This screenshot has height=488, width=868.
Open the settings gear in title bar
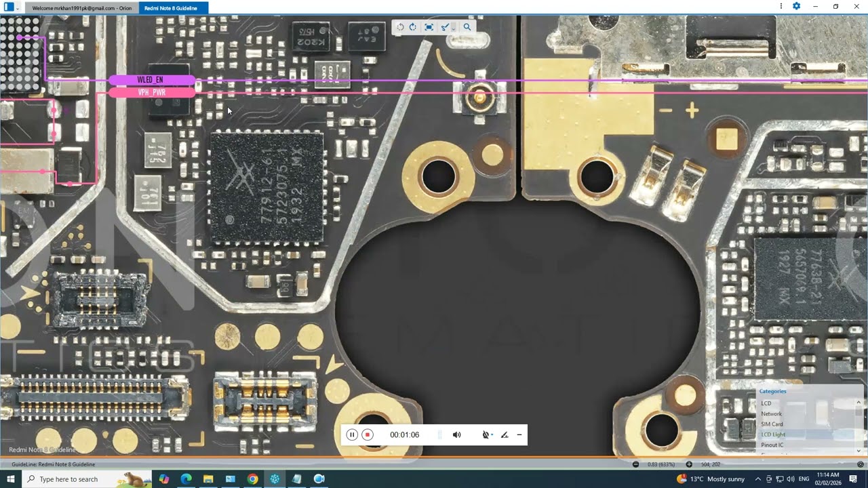[797, 6]
